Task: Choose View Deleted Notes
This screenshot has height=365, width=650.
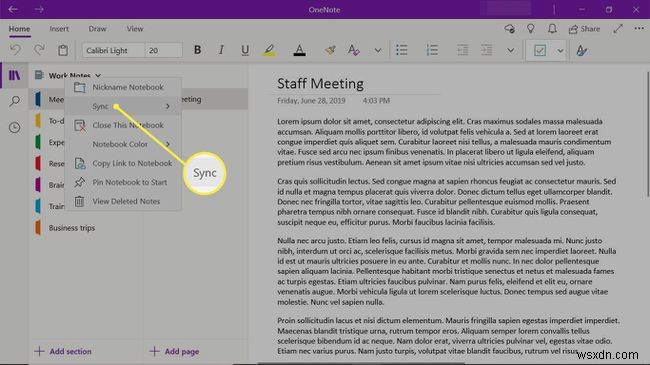Action: (123, 201)
